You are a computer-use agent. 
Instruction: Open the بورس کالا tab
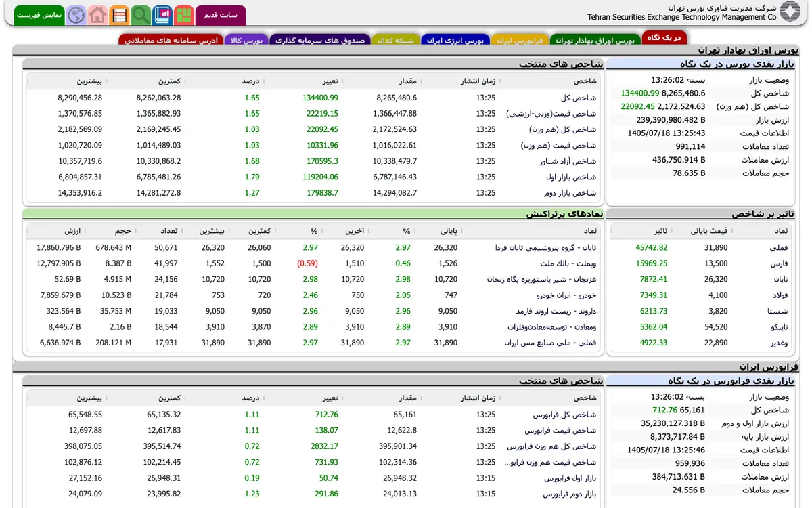[246, 40]
